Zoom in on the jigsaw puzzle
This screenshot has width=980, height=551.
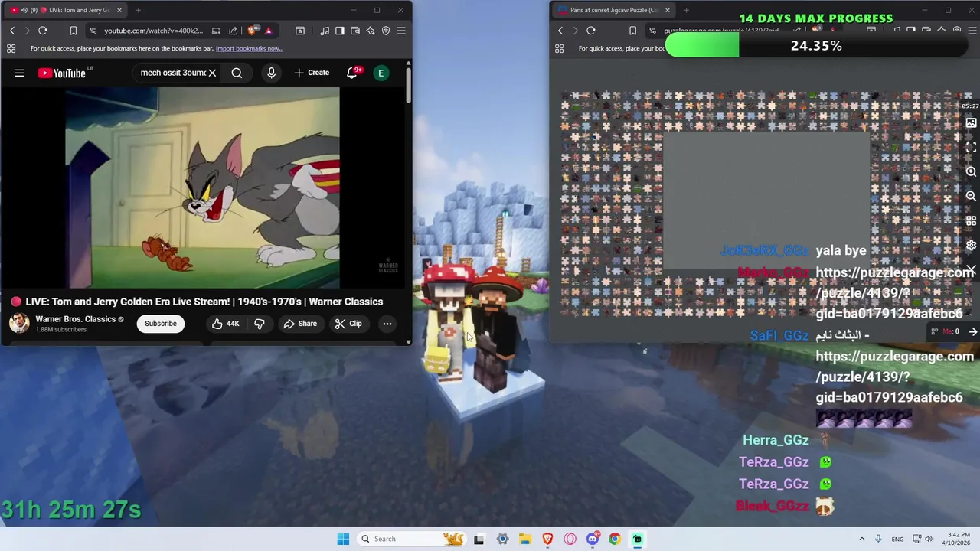(x=971, y=172)
